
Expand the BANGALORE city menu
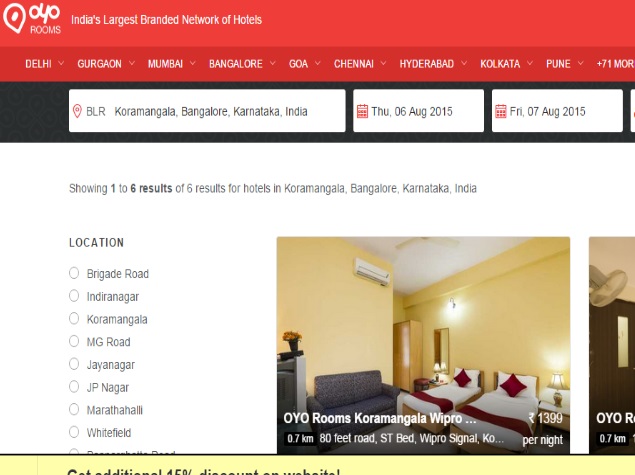[x=241, y=64]
